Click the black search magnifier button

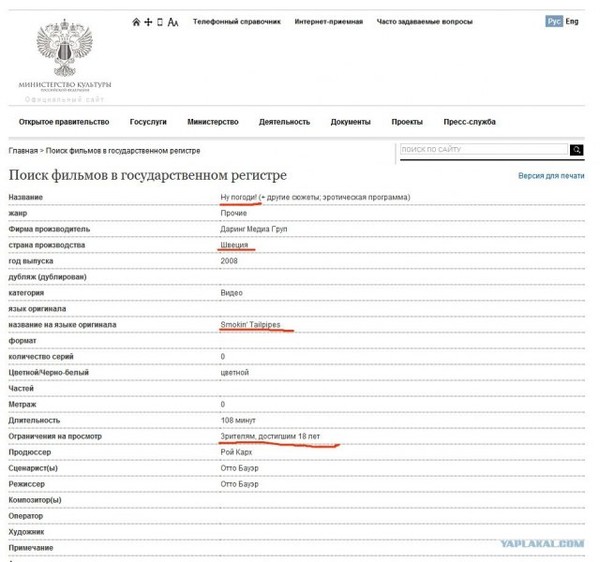pos(577,150)
